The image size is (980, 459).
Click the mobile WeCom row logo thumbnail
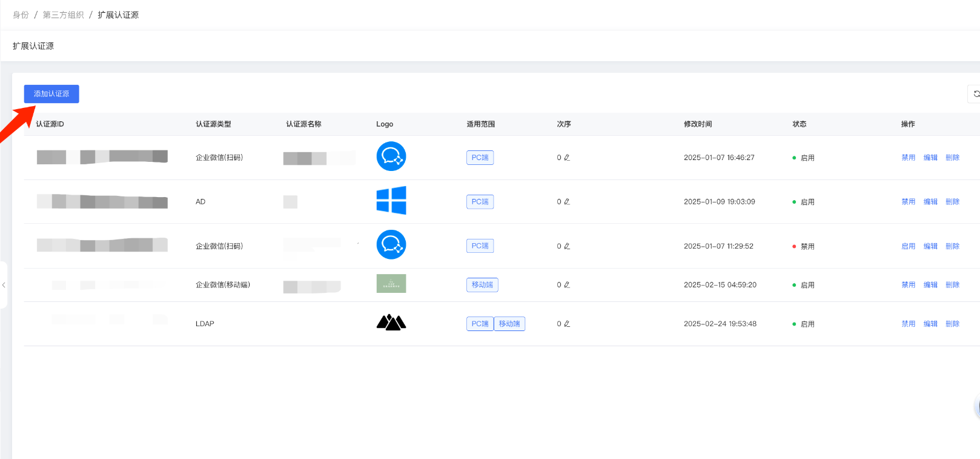(391, 284)
